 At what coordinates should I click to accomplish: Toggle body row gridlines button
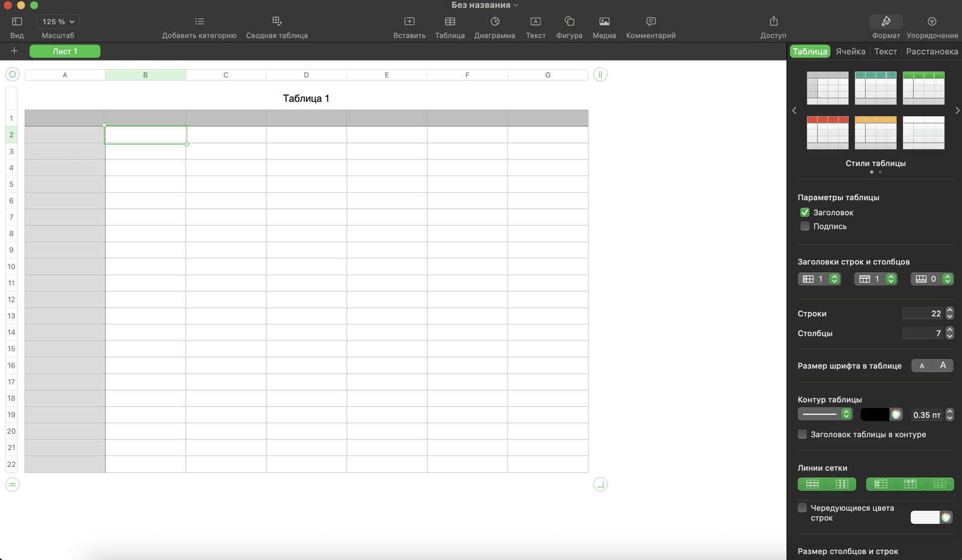point(812,484)
